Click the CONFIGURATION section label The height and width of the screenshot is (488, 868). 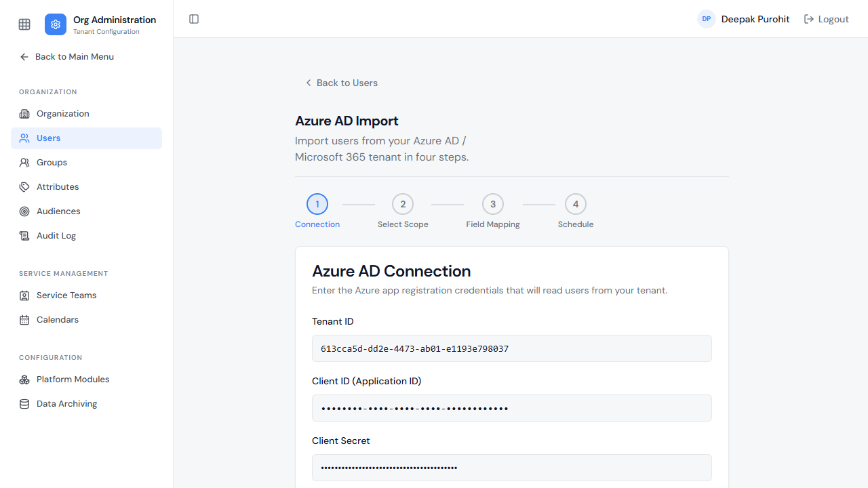coord(50,358)
